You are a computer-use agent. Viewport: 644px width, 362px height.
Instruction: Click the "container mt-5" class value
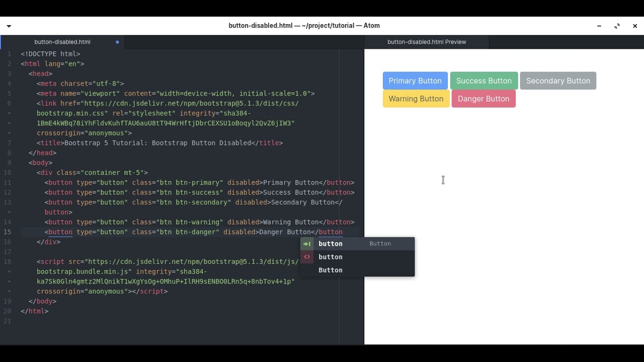click(x=112, y=172)
